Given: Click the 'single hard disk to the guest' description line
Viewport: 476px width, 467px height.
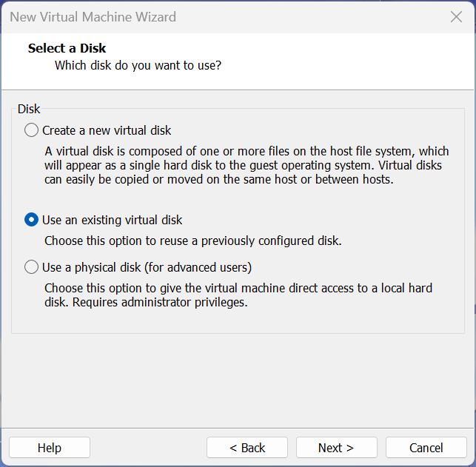Looking at the screenshot, I should [x=243, y=165].
